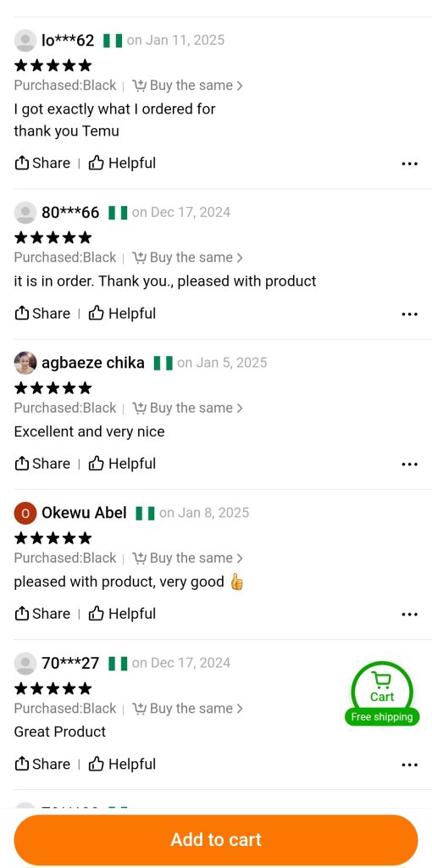The height and width of the screenshot is (868, 432).
Task: Expand Buy the same on 70***27's review
Action: click(187, 709)
